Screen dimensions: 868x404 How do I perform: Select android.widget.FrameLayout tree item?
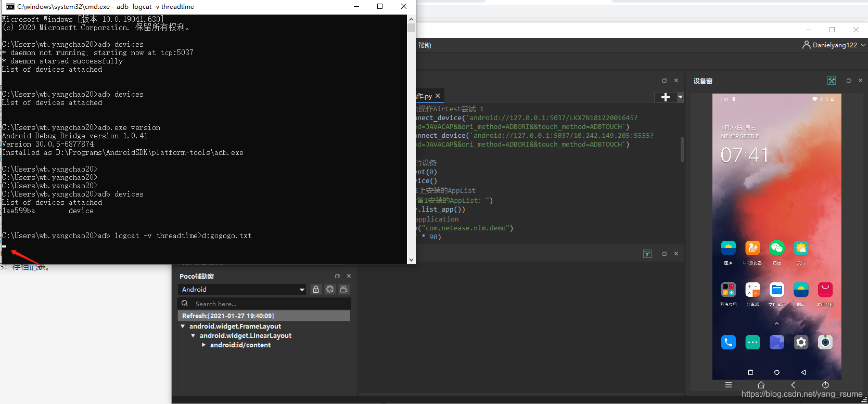click(235, 327)
